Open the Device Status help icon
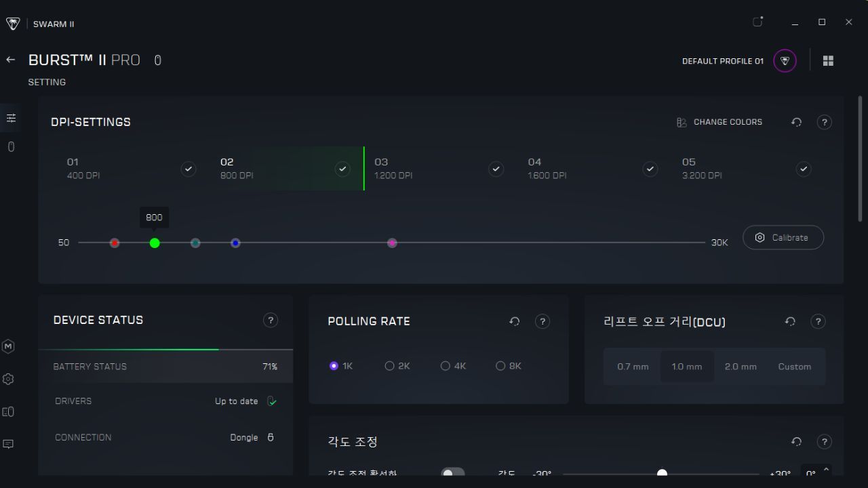 pos(271,321)
